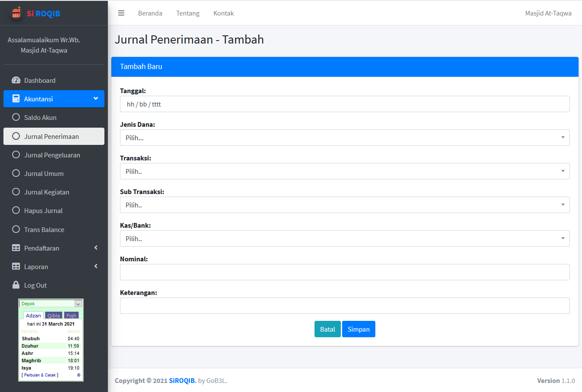Click the Nominal input field
The image size is (582, 392).
click(x=344, y=272)
